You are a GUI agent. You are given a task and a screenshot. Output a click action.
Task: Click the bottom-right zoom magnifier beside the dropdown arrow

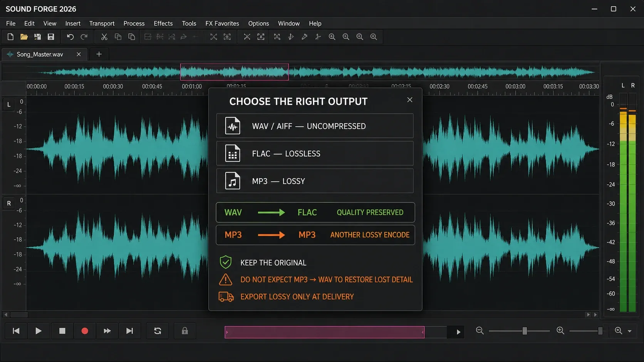pyautogui.click(x=619, y=330)
